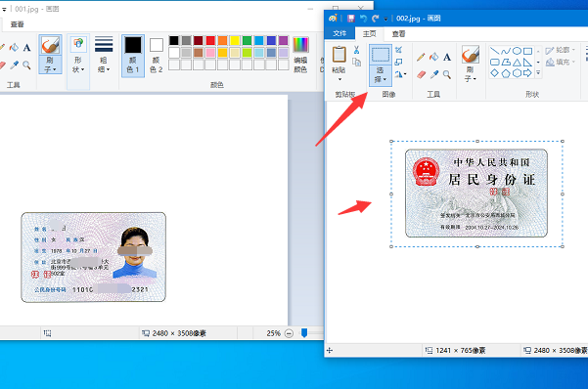Image resolution: width=588 pixels, height=389 pixels.
Task: Pick the purple color swatch in 001.jpg
Action: (x=283, y=40)
